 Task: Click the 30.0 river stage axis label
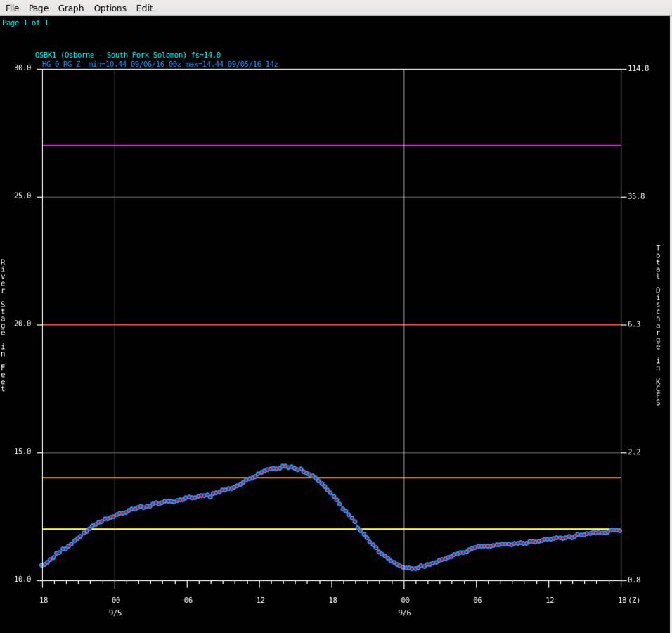tap(22, 68)
